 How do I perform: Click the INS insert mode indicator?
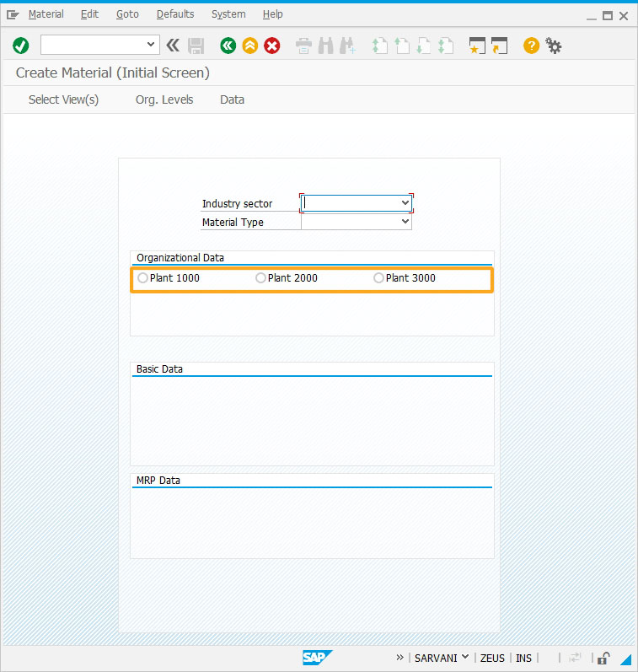coord(523,658)
